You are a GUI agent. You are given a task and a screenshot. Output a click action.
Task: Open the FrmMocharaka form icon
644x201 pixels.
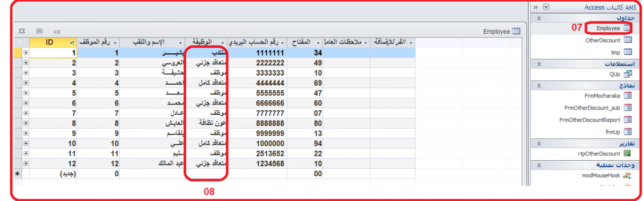click(627, 96)
